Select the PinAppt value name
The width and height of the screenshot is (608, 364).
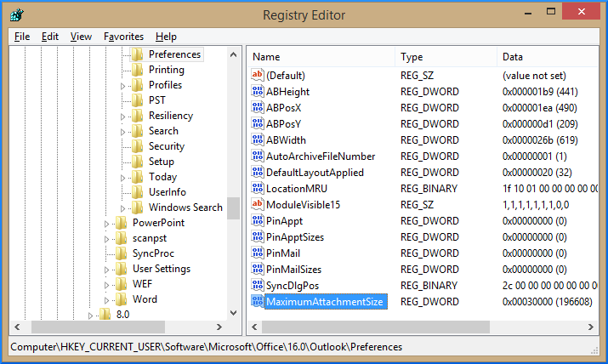click(x=284, y=221)
